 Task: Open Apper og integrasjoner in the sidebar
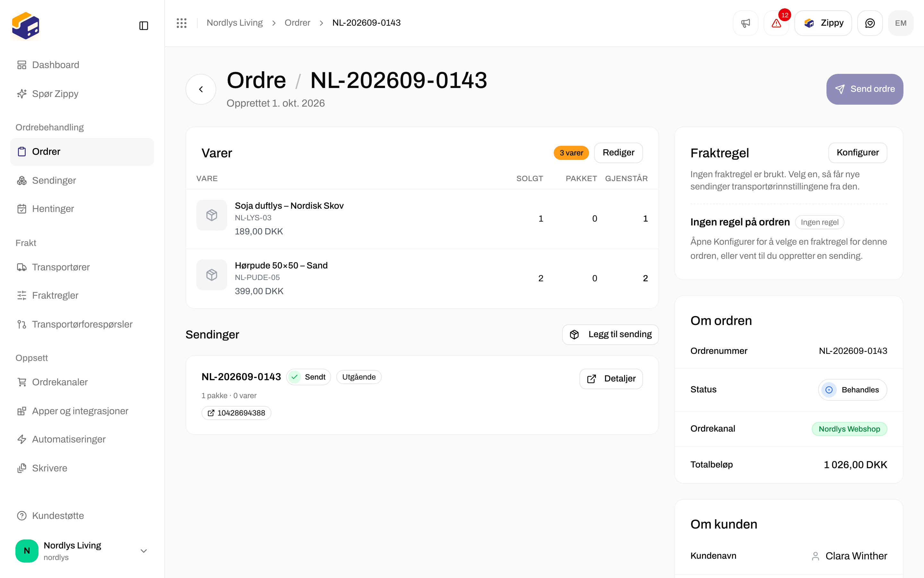point(82,411)
